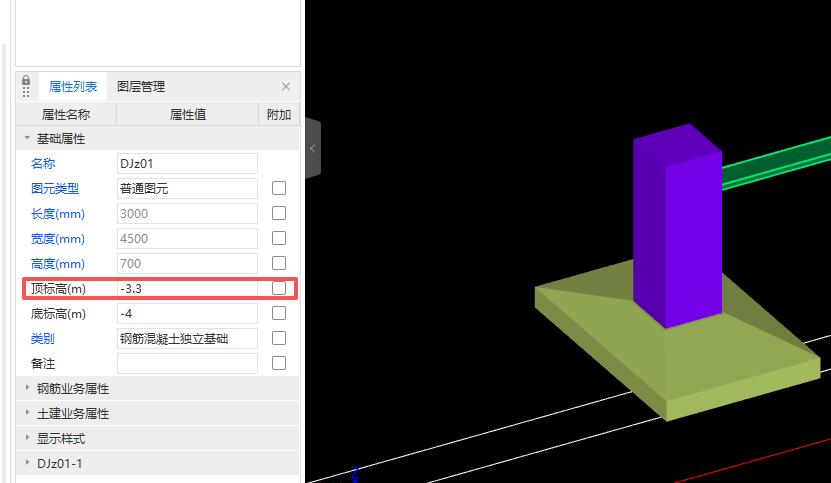Image resolution: width=831 pixels, height=483 pixels.
Task: Edit the 名称 field showing DJz01
Action: (187, 163)
